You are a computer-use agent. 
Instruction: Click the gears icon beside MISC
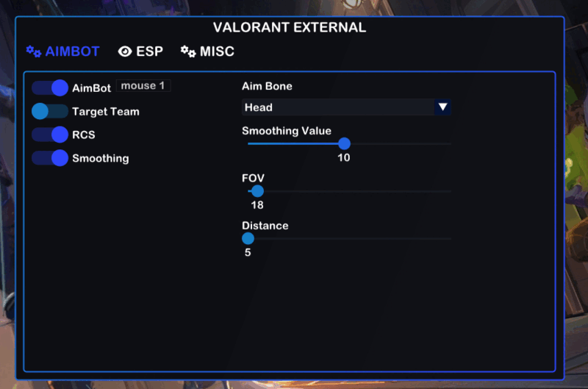[x=188, y=51]
